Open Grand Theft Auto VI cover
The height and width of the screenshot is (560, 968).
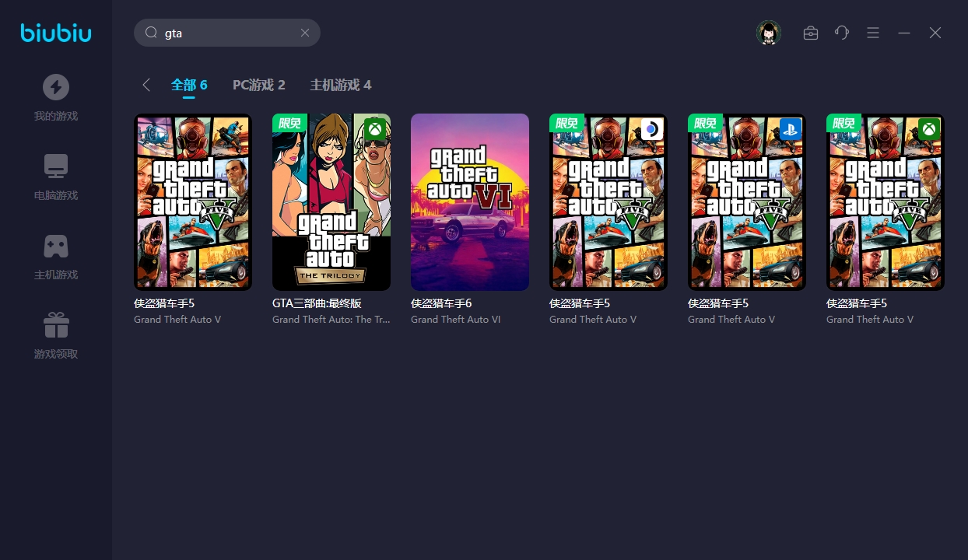470,202
